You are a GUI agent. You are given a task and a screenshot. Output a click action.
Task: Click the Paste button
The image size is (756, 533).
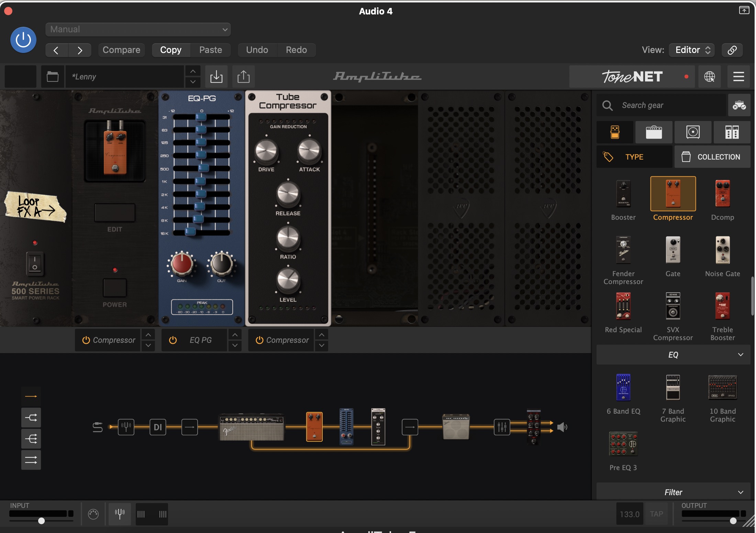coord(211,50)
